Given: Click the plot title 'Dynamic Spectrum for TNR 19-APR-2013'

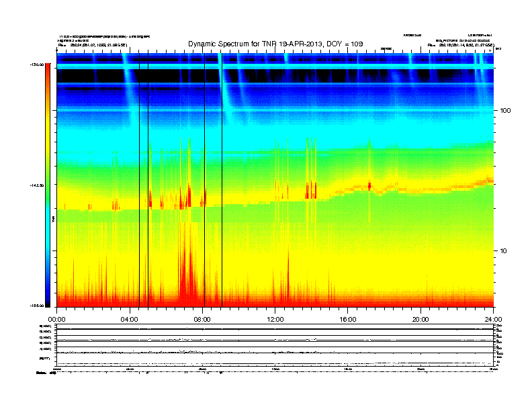Looking at the screenshot, I should [x=275, y=44].
